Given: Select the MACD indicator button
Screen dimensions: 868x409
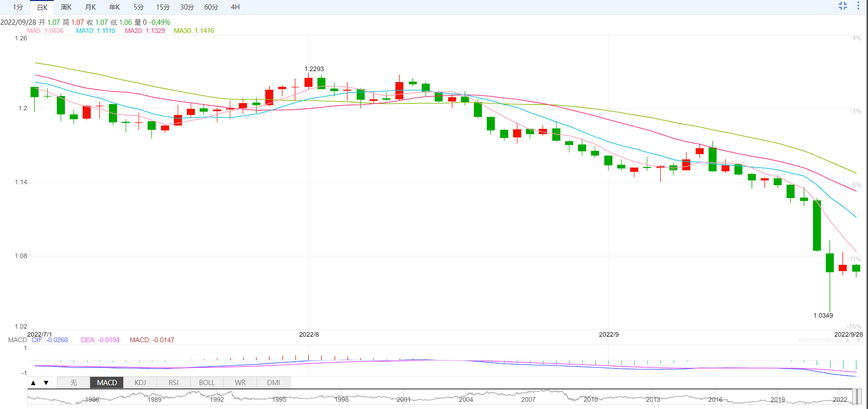Looking at the screenshot, I should (x=107, y=383).
